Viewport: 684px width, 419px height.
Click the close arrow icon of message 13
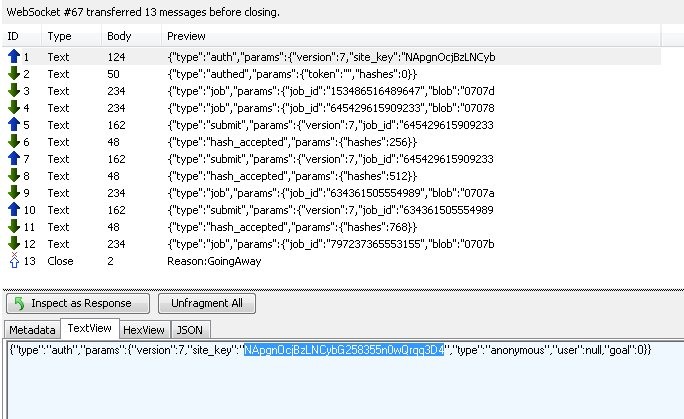click(14, 260)
